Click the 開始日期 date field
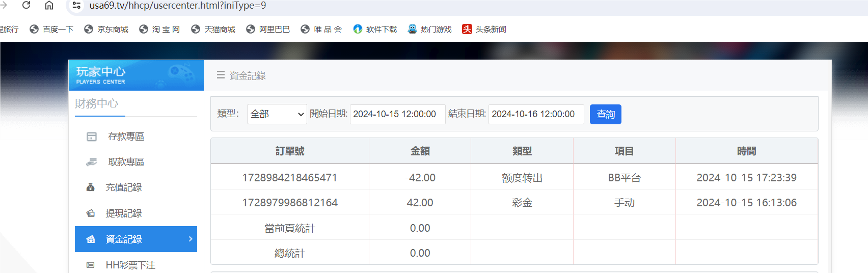The height and width of the screenshot is (273, 868). tap(397, 114)
